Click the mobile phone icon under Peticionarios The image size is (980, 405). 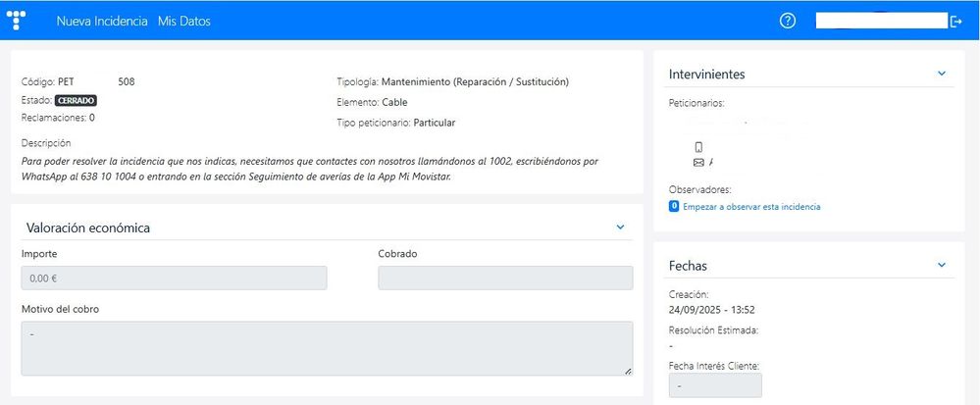coord(698,147)
